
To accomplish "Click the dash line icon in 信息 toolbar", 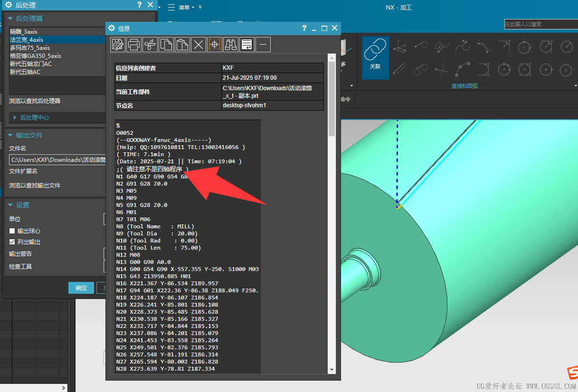I will (x=263, y=45).
